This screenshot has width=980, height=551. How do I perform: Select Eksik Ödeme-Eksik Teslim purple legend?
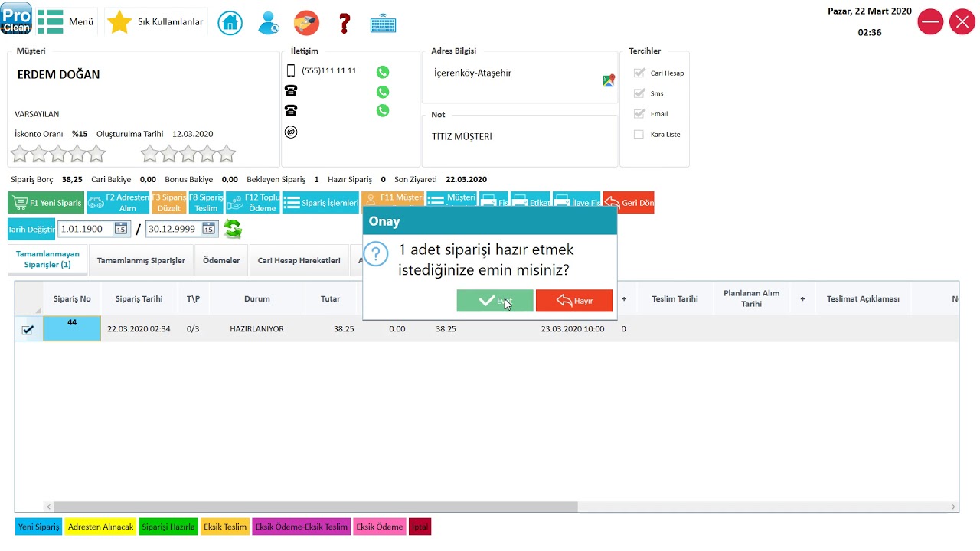(302, 527)
